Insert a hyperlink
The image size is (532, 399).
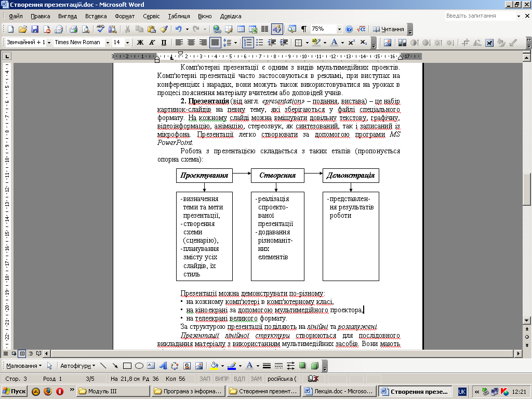pyautogui.click(x=217, y=29)
